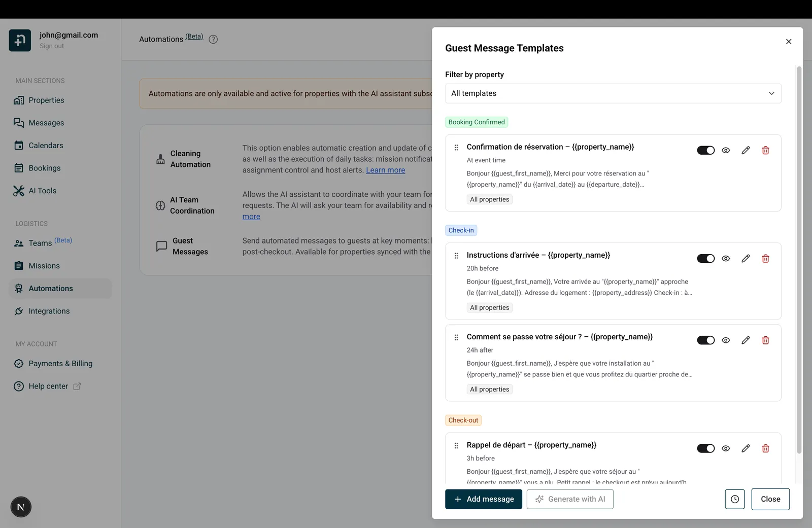Screen dimensions: 812x528
Task: Preview the Confirmation de réservation template
Action: [726, 150]
